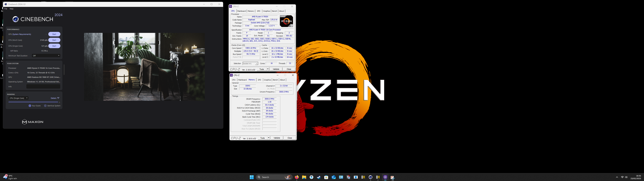Open SPD tab in CPU-Z memory timings window
This screenshot has height=181, width=644.
tap(260, 80)
